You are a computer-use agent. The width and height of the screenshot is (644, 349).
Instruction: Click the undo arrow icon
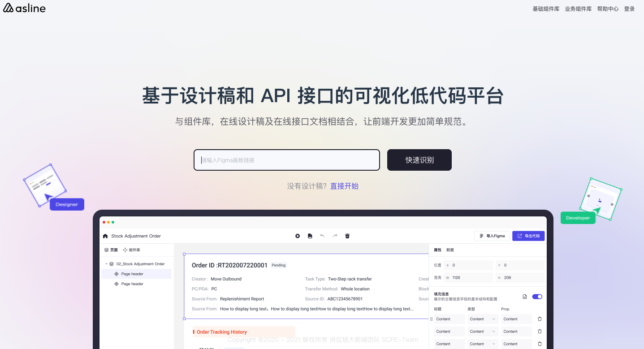(322, 236)
